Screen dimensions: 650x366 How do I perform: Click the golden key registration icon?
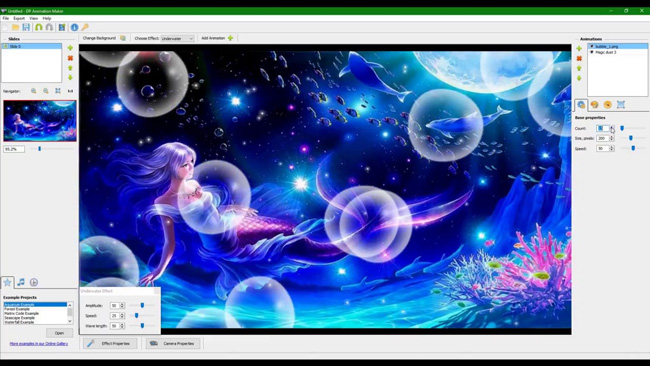(85, 27)
